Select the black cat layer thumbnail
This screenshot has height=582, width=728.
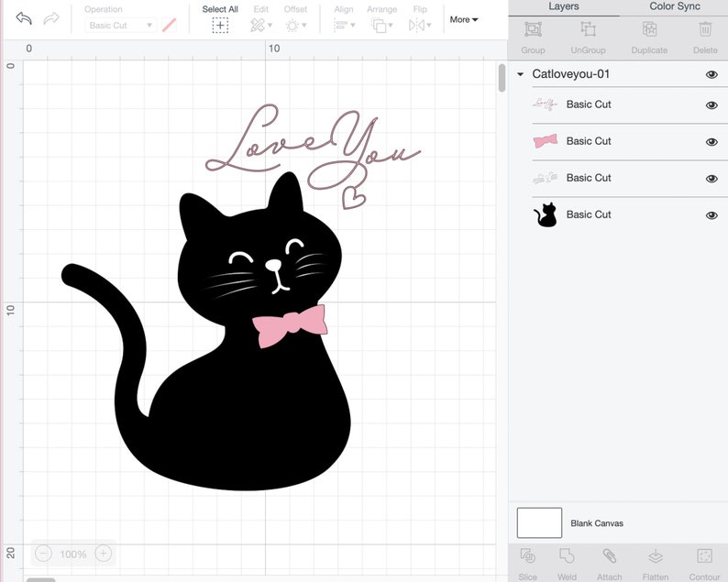[546, 214]
